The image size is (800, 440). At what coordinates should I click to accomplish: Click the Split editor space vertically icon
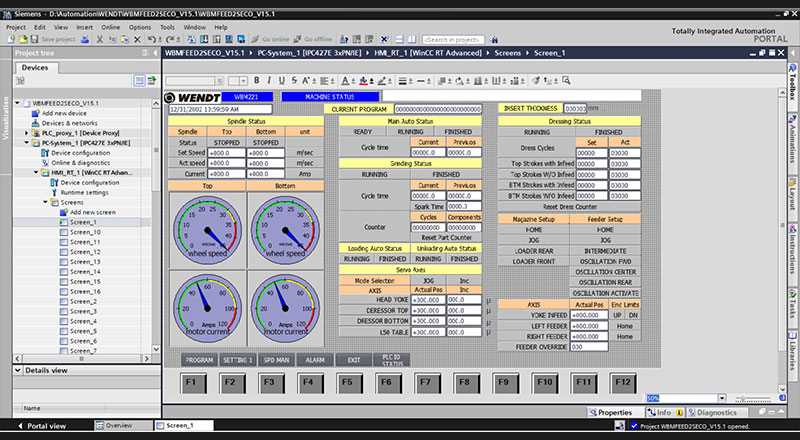[412, 39]
